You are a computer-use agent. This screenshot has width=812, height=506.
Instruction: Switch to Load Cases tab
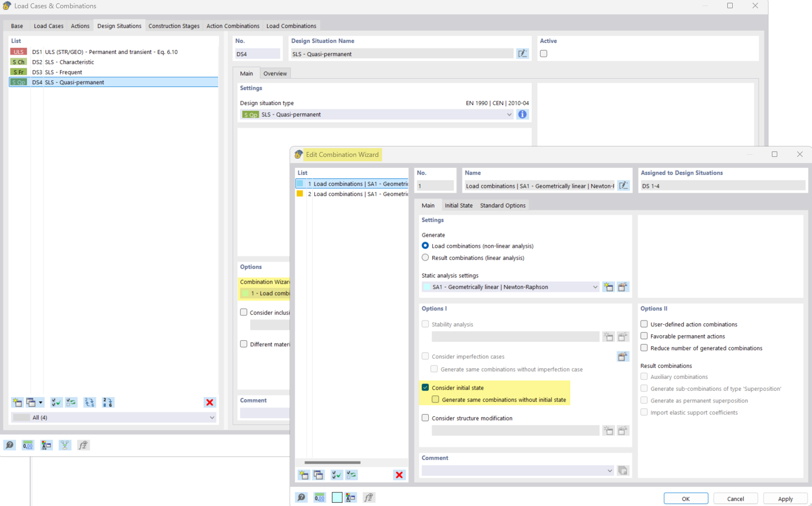point(48,26)
